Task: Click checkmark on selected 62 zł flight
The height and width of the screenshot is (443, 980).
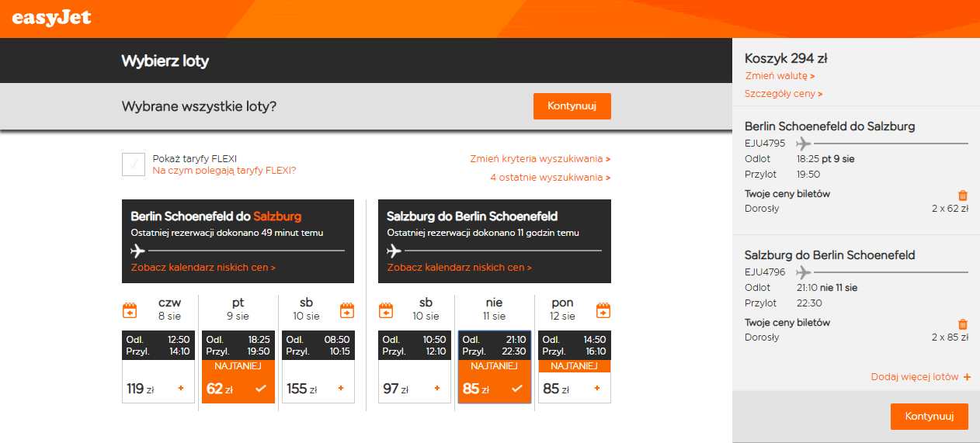Action: click(x=260, y=388)
